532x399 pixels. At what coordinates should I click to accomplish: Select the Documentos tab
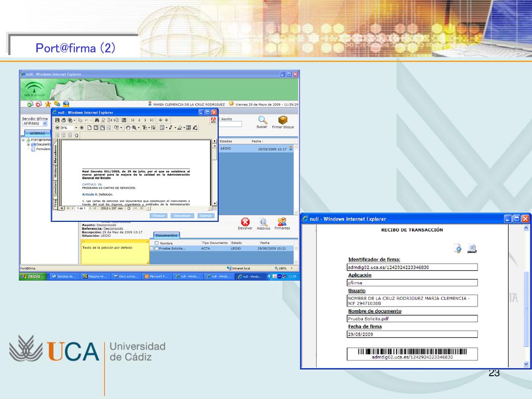[166, 235]
